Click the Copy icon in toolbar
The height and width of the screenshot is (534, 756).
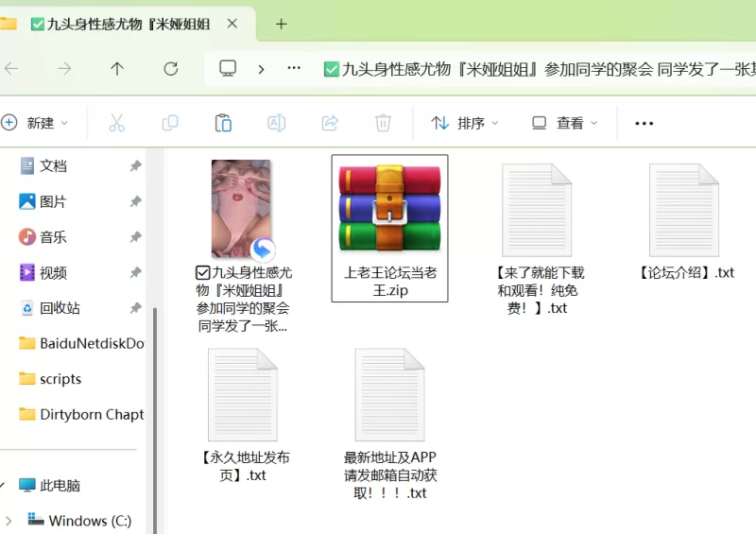pos(170,123)
